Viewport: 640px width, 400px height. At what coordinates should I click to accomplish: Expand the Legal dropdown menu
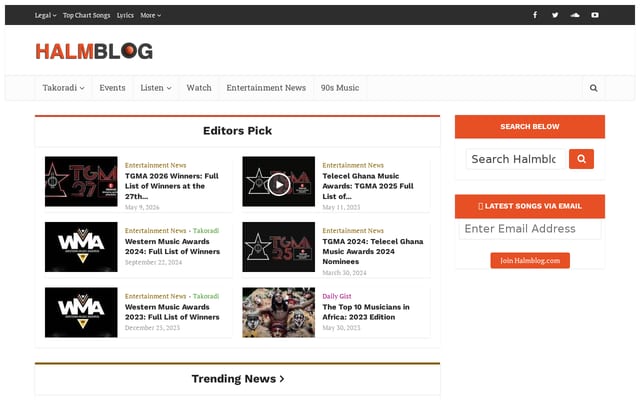45,16
